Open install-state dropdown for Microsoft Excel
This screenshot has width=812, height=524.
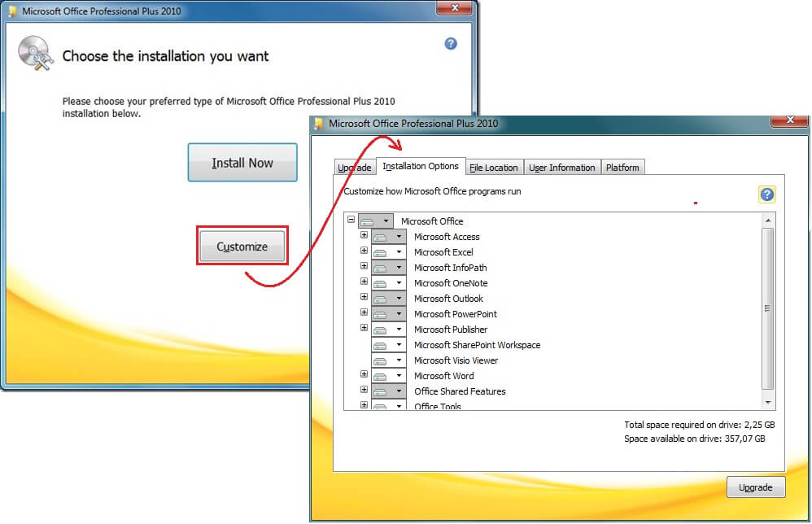(x=388, y=252)
